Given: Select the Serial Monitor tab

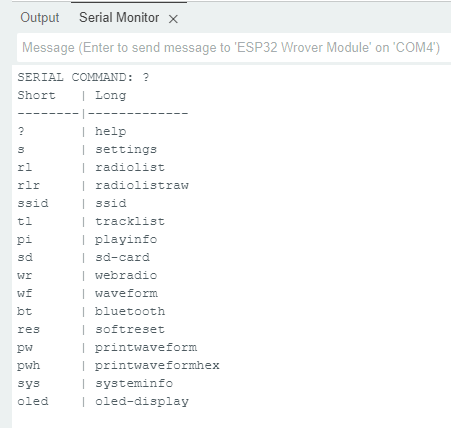Looking at the screenshot, I should [x=119, y=18].
